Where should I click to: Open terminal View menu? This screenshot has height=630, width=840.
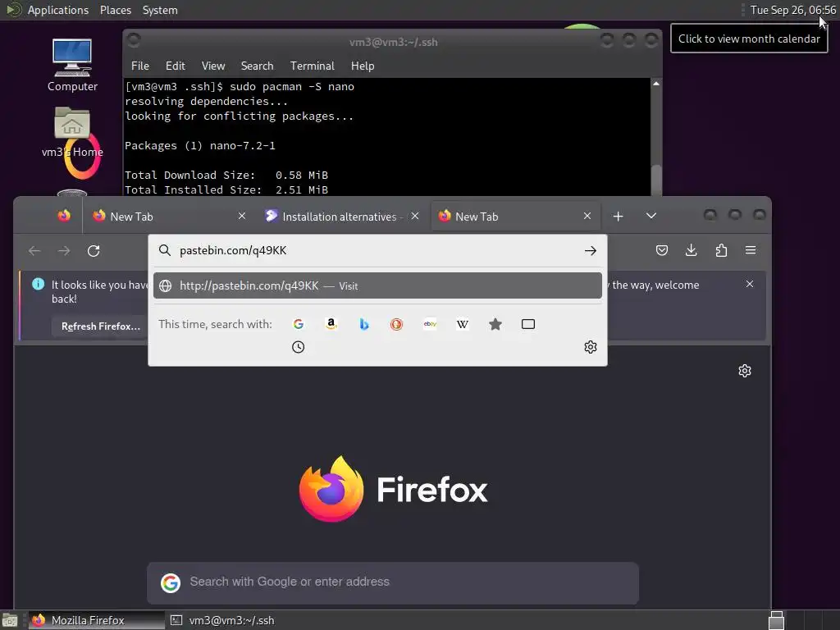coord(213,66)
